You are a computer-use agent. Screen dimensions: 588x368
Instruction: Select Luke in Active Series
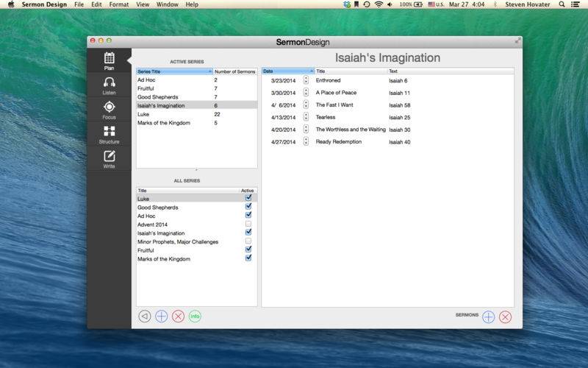click(197, 114)
